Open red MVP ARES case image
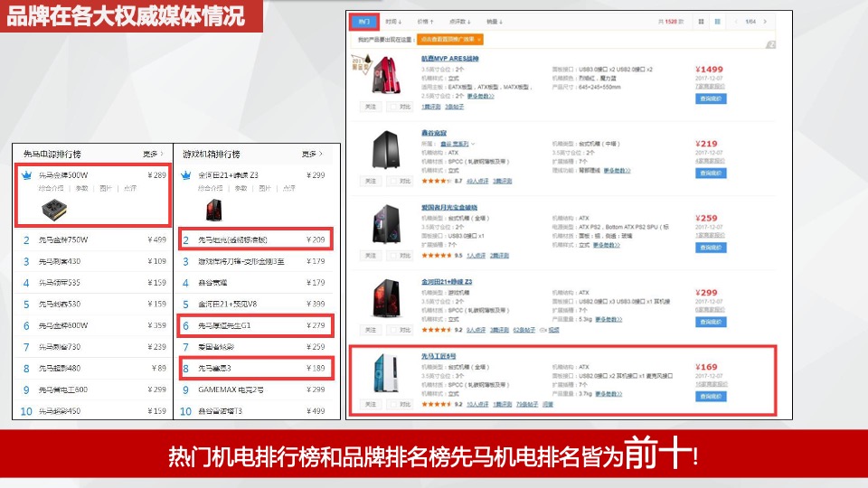This screenshot has height=488, width=868. 384,75
